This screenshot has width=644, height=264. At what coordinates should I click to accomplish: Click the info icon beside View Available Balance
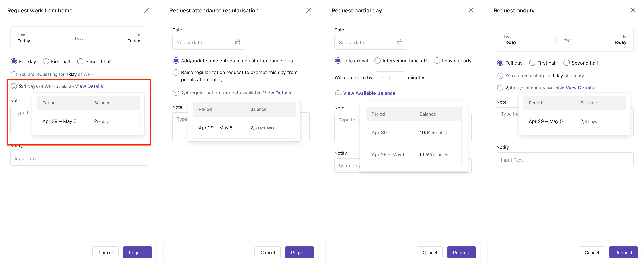[338, 93]
